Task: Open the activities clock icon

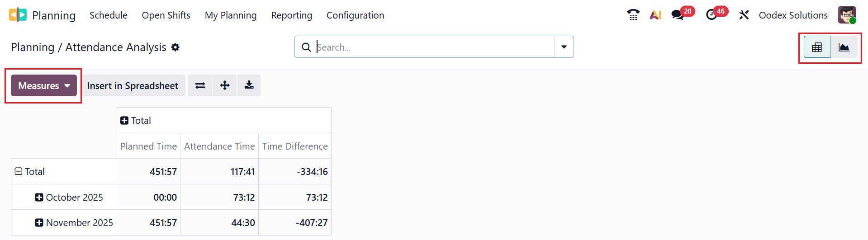Action: click(711, 15)
